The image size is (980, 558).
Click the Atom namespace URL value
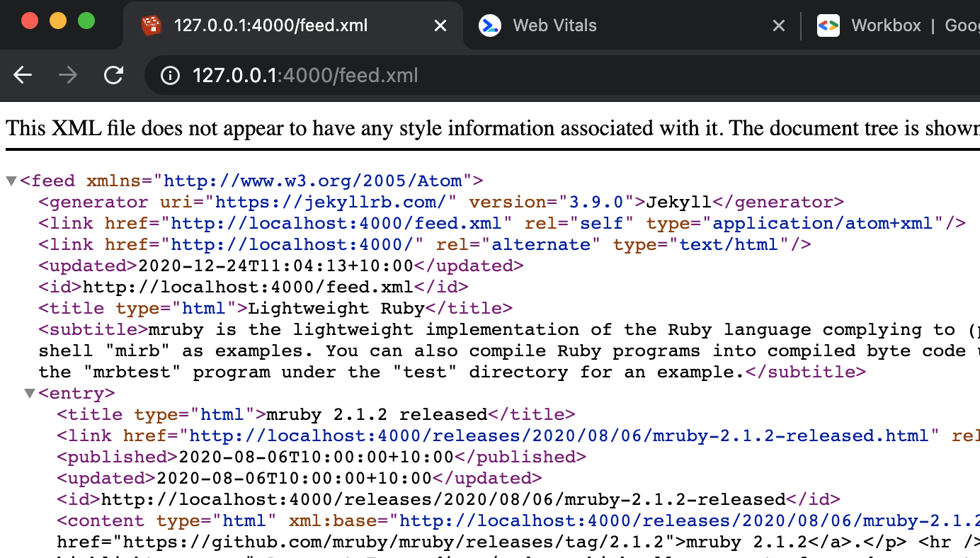tap(313, 181)
